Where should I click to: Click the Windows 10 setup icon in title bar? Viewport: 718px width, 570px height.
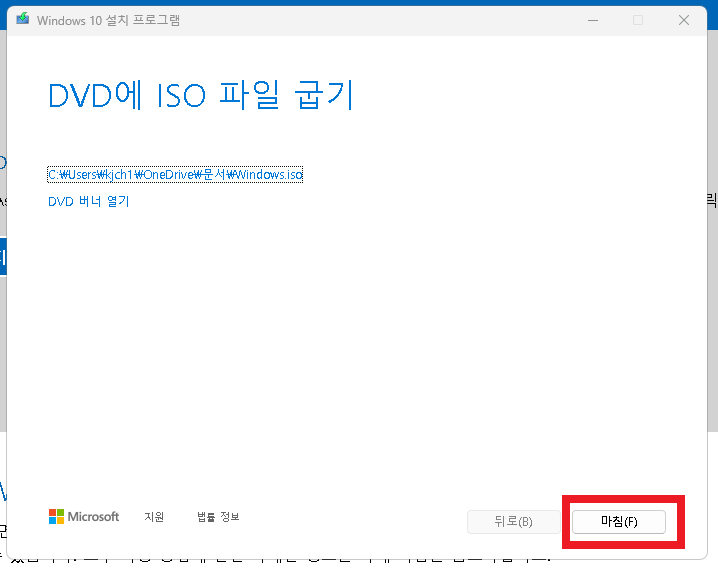[x=23, y=19]
